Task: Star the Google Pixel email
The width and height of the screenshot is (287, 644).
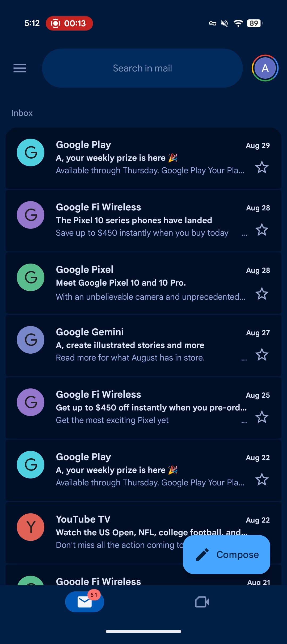Action: click(x=262, y=294)
